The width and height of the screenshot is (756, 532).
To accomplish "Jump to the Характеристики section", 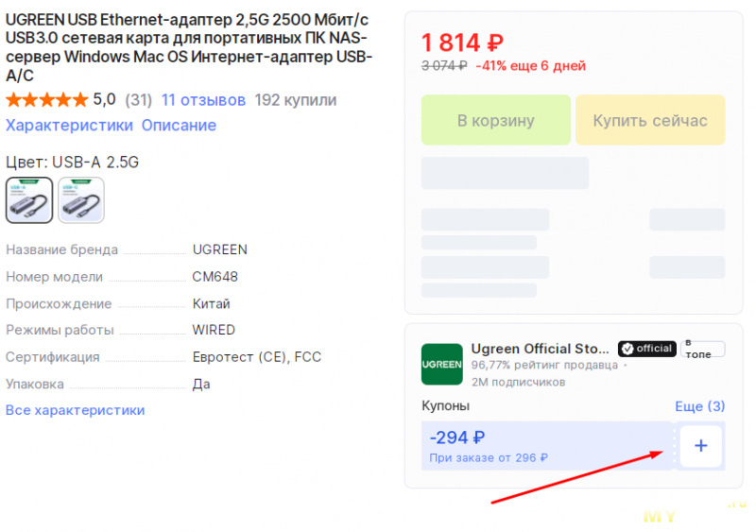I will (69, 126).
